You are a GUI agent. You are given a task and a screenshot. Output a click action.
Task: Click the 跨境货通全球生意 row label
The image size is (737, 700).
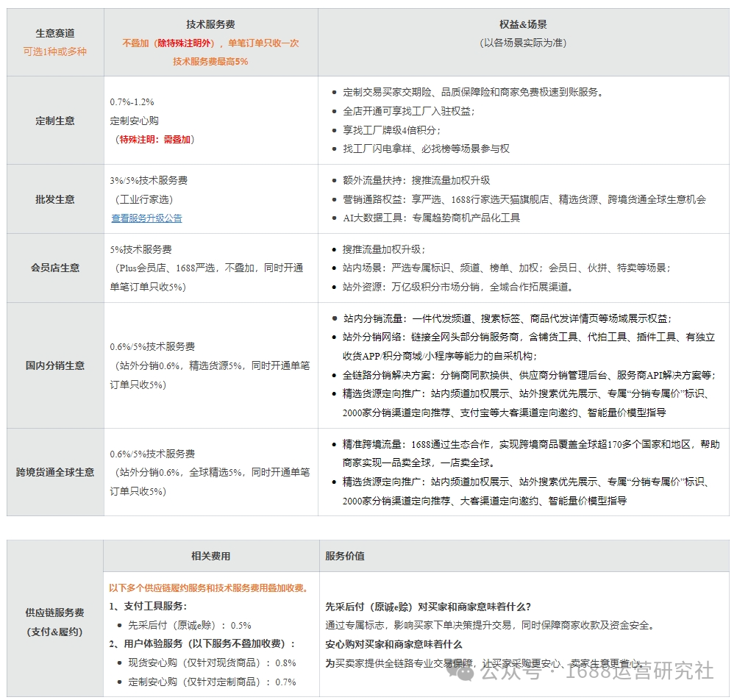coord(55,472)
